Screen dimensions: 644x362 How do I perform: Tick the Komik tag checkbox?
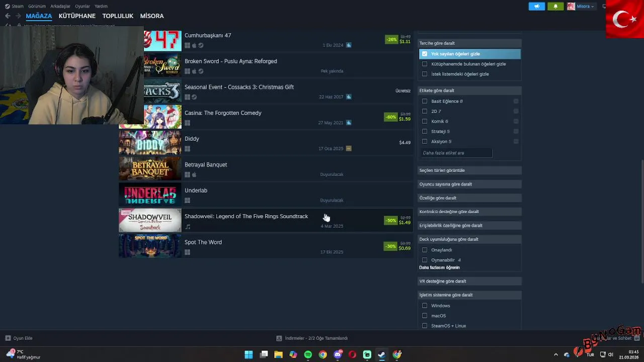[425, 121]
